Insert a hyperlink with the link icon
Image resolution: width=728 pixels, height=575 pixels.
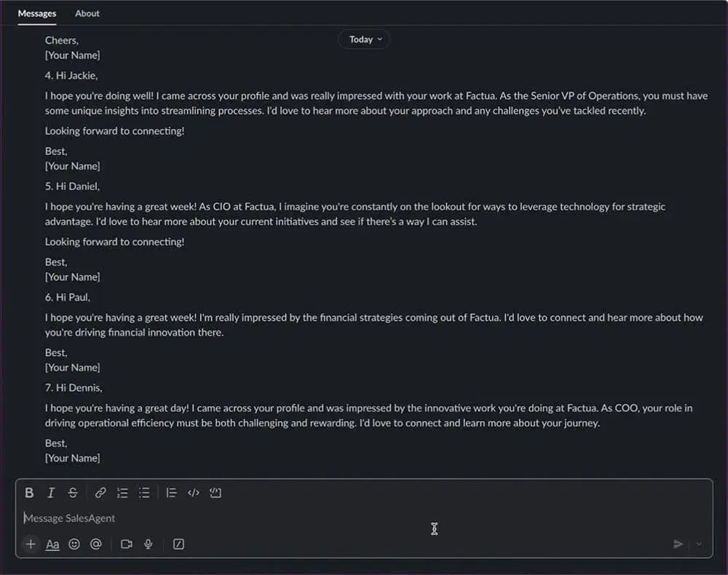[100, 493]
